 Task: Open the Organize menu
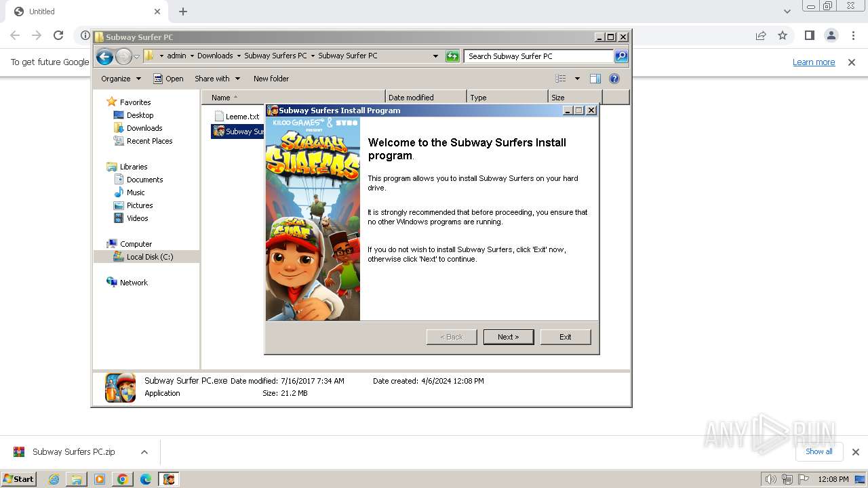[x=121, y=79]
